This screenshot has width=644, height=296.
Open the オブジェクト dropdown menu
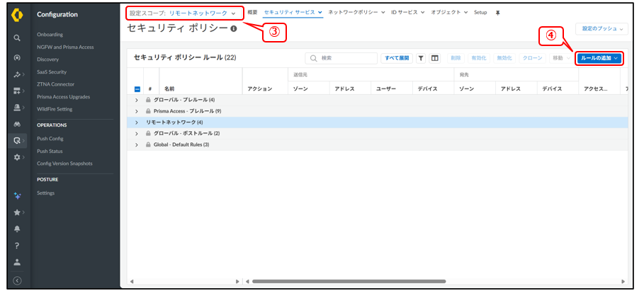click(449, 12)
